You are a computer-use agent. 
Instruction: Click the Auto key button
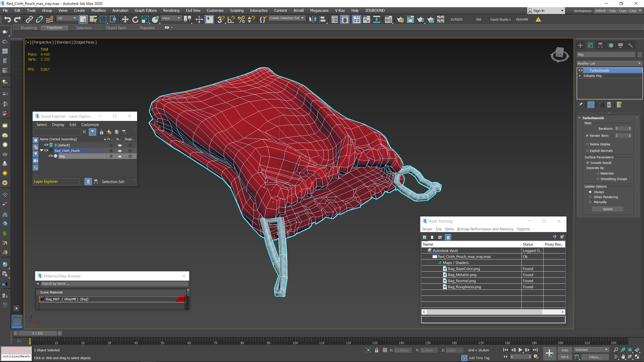click(565, 350)
